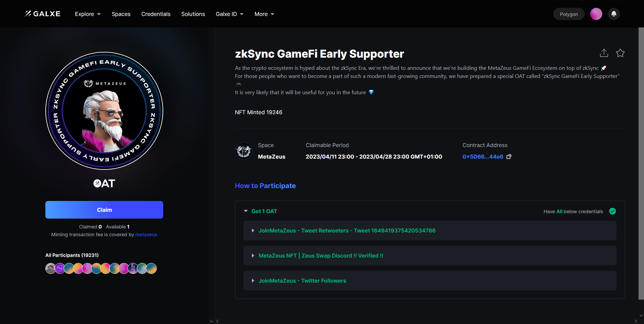Open the Galxe ID dropdown
The width and height of the screenshot is (644, 324).
click(230, 14)
